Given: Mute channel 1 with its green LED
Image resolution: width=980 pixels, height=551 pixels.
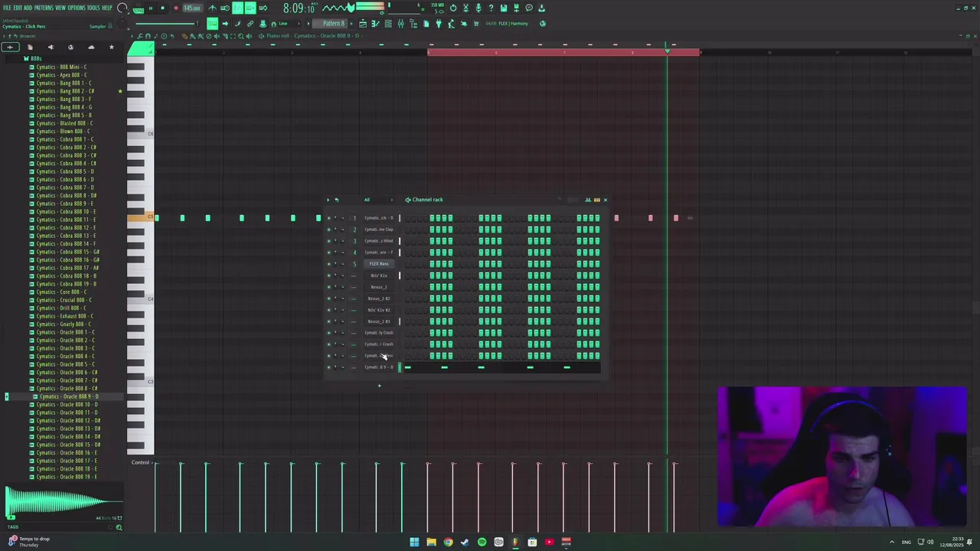Looking at the screenshot, I should (x=329, y=218).
